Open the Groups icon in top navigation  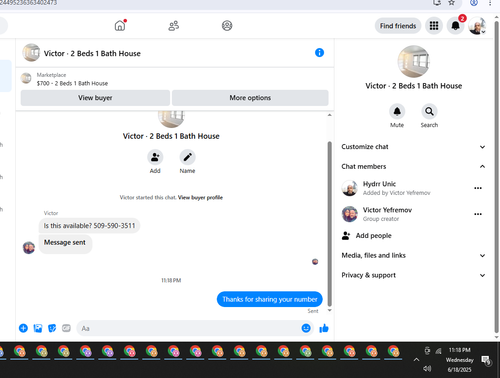227,26
